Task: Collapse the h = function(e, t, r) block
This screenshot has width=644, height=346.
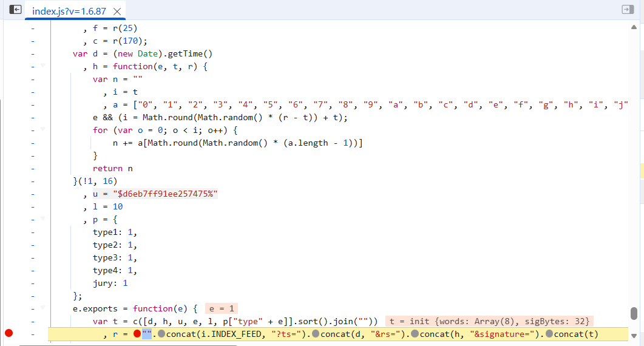Action: point(42,66)
